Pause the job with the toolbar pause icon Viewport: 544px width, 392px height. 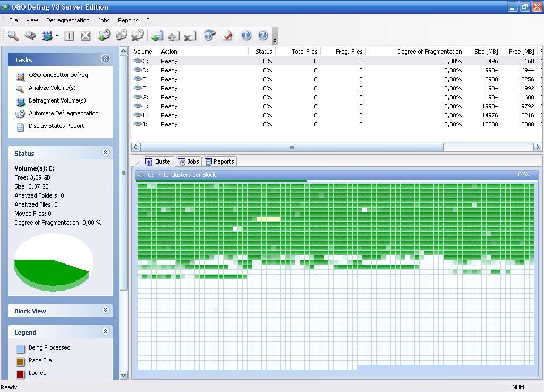coord(69,36)
